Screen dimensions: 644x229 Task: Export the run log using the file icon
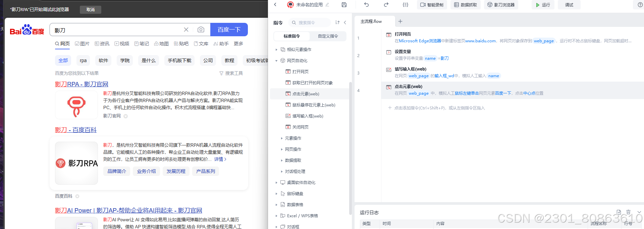point(619,212)
